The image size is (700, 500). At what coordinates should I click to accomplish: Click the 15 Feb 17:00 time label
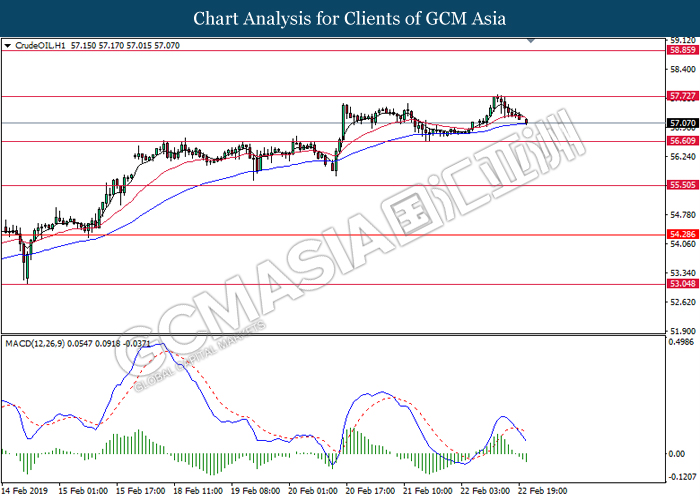click(141, 491)
